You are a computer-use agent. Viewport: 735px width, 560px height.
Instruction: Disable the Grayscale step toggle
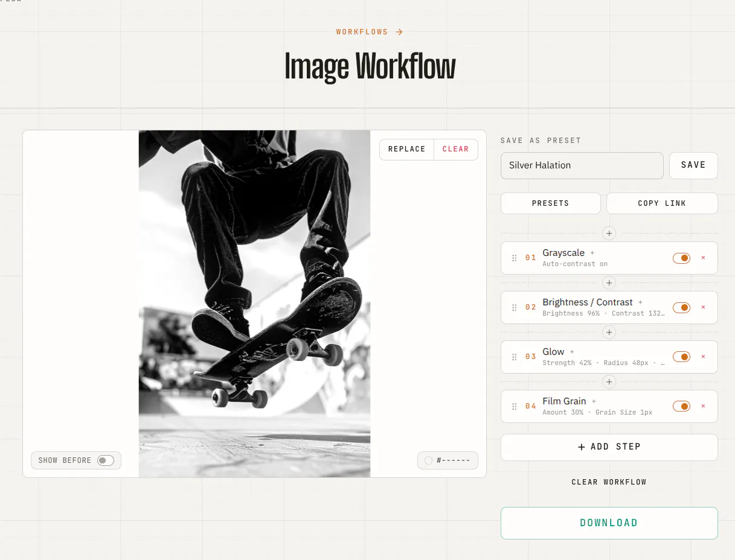click(x=681, y=258)
